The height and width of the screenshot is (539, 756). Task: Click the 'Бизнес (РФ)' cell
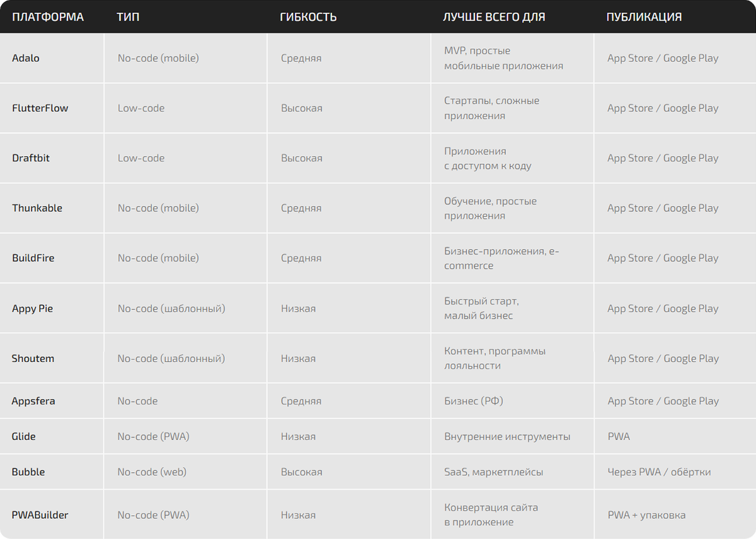tap(474, 401)
